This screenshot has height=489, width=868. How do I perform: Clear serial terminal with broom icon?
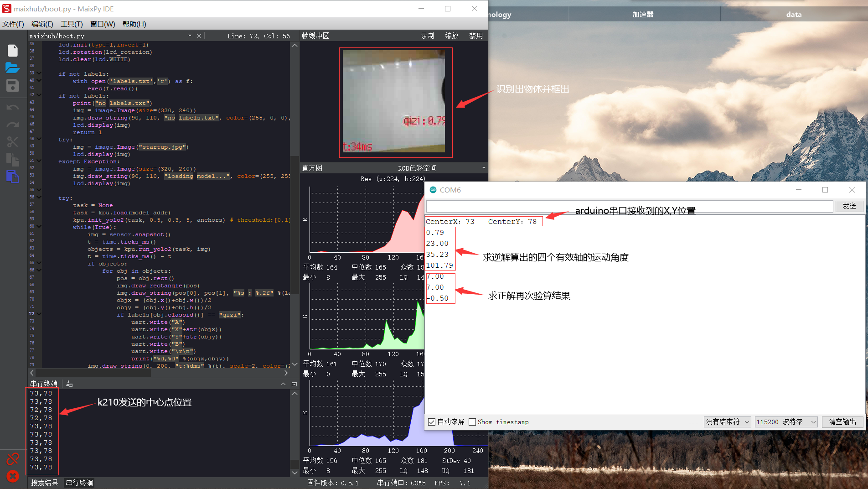click(x=69, y=384)
